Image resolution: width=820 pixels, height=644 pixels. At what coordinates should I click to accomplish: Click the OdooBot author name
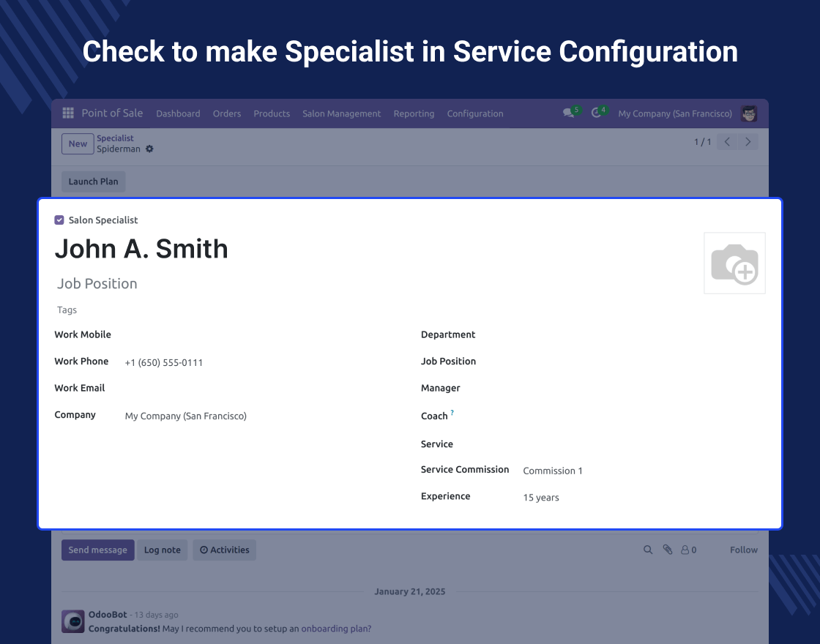click(108, 615)
